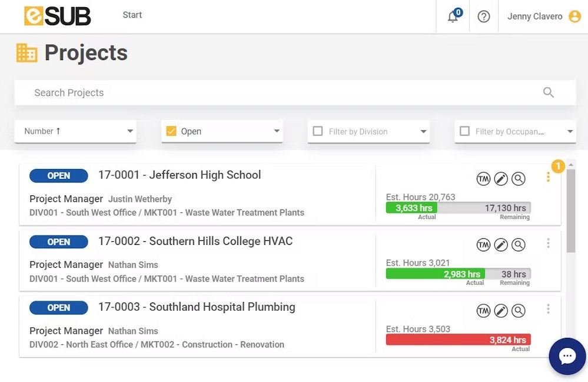Viewport: 588px width, 382px height.
Task: Open project 17-0002 - Southern Hills College HVAC
Action: [x=195, y=241]
